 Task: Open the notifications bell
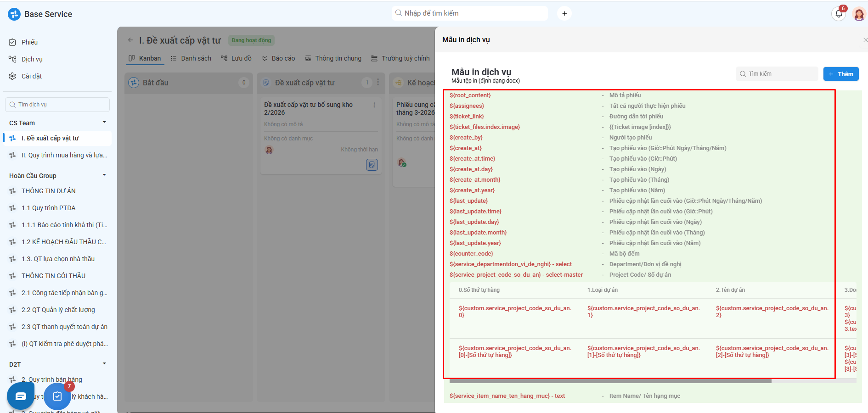[x=839, y=14]
